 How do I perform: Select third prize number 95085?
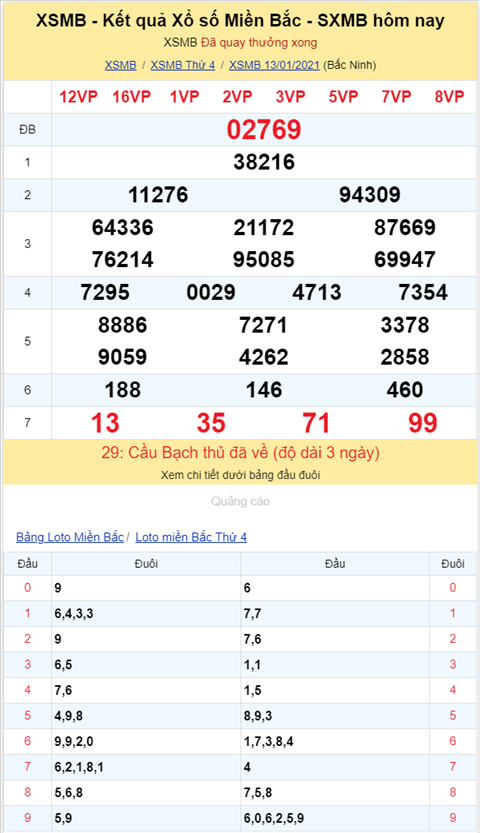point(264,260)
